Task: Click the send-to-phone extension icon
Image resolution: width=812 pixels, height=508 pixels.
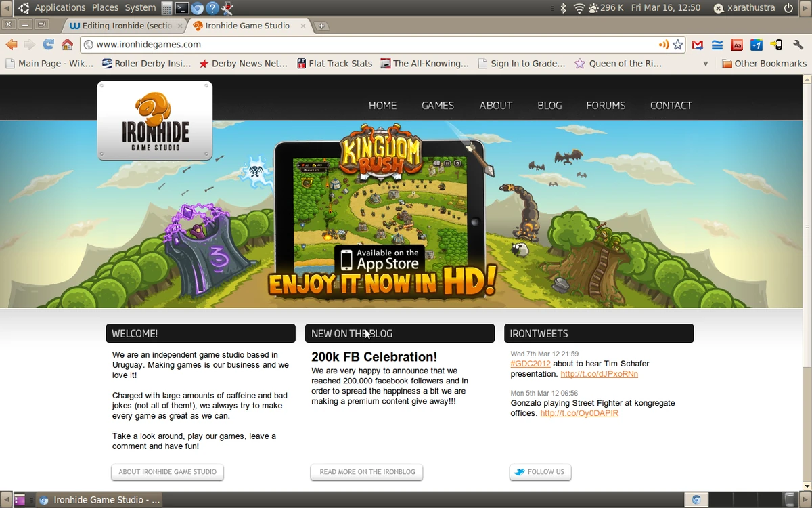Action: tap(776, 45)
